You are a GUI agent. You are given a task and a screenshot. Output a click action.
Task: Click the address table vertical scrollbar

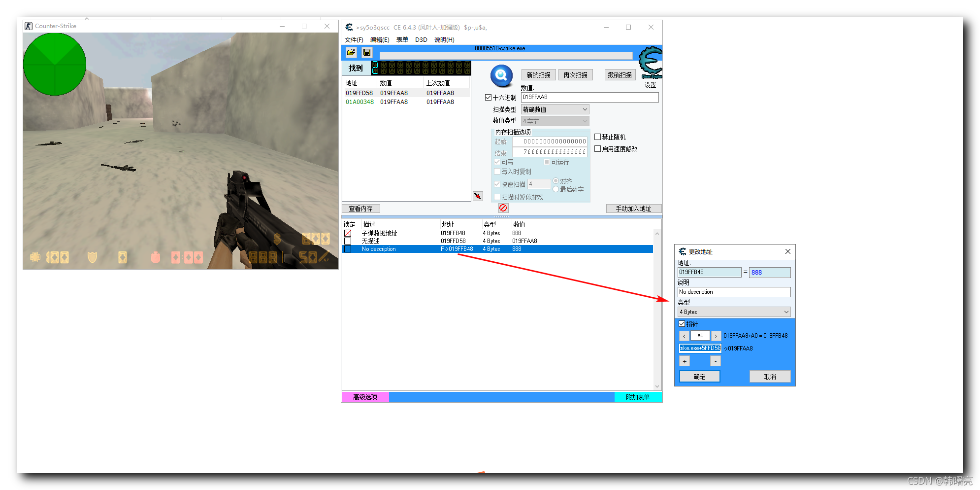click(x=657, y=310)
